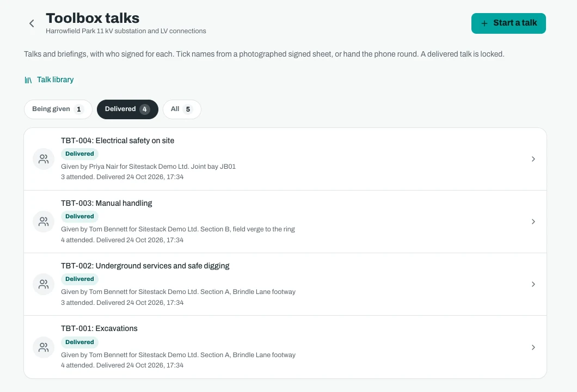Click the Delivered badge under TBT-001
Image resolution: width=577 pixels, height=392 pixels.
[79, 342]
